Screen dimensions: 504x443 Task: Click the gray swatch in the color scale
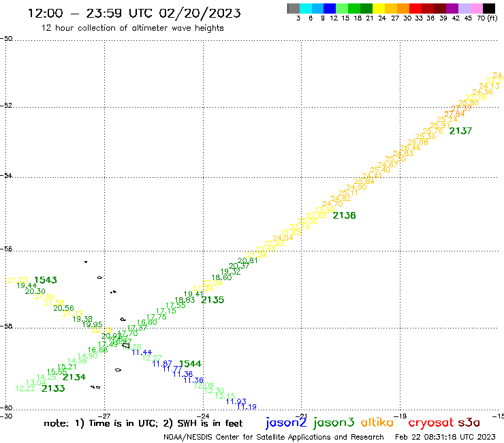click(294, 9)
